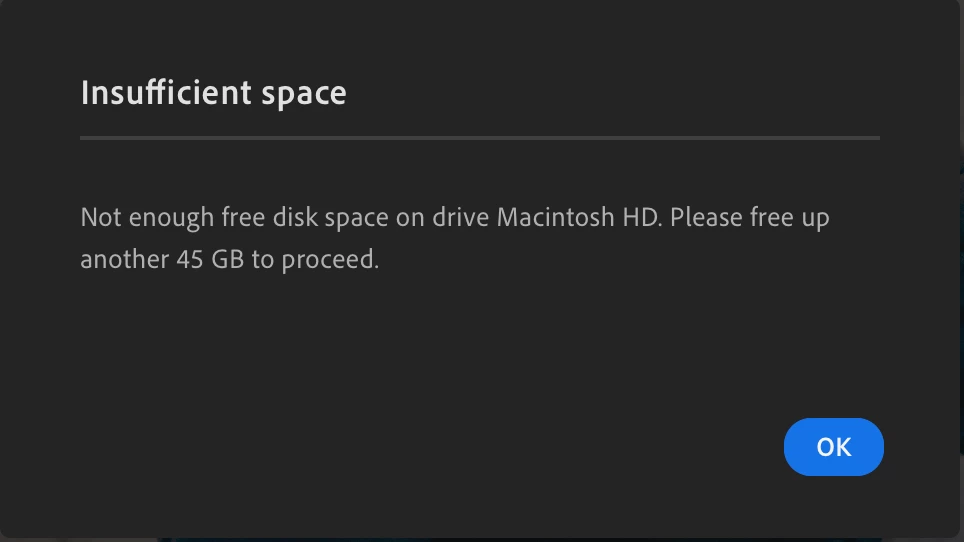
Task: Click the horizontal divider below the title
Action: click(480, 138)
